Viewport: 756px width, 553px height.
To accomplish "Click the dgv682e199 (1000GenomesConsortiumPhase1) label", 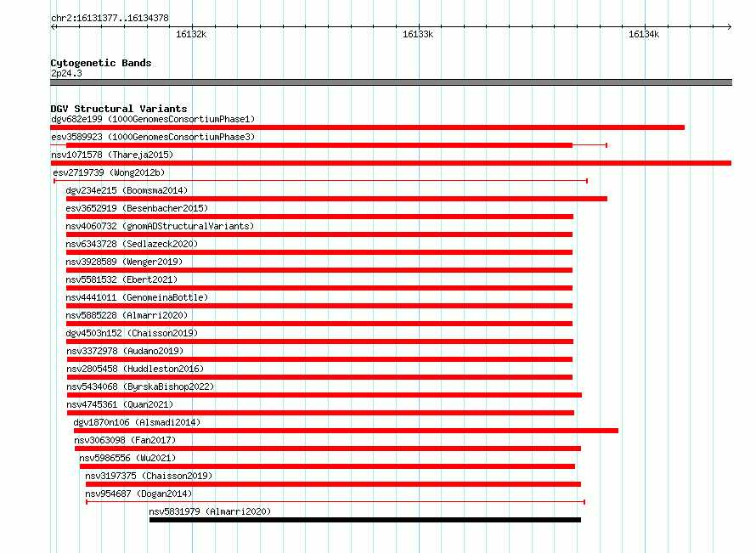I will pyautogui.click(x=153, y=119).
